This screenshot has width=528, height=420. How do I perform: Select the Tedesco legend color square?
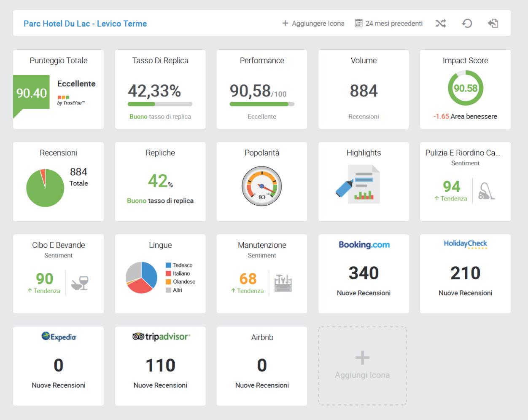pyautogui.click(x=168, y=265)
